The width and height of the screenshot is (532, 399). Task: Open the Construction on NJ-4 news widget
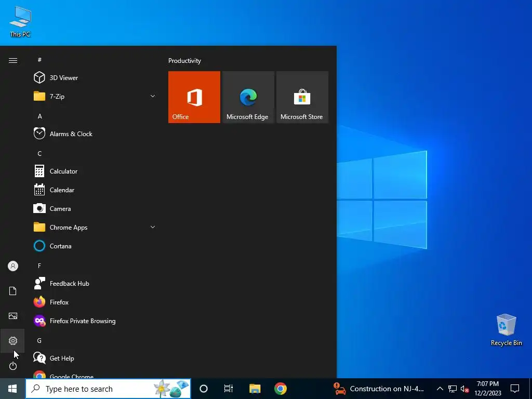point(379,389)
